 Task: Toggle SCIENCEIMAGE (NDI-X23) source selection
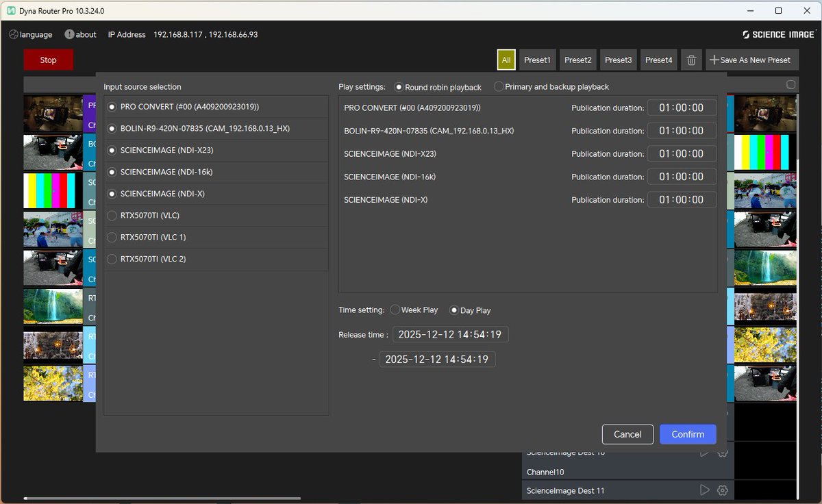coord(112,151)
